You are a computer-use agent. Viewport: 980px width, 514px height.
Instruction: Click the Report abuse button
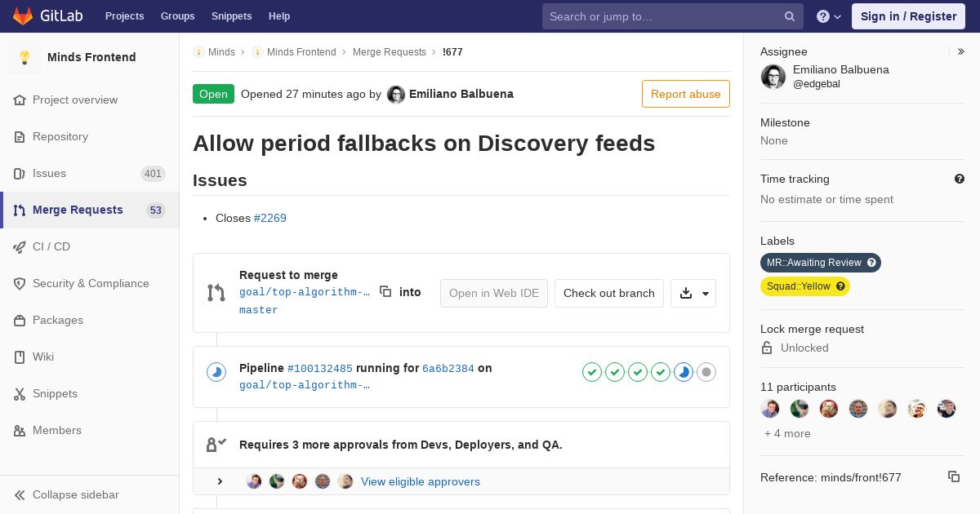click(685, 94)
